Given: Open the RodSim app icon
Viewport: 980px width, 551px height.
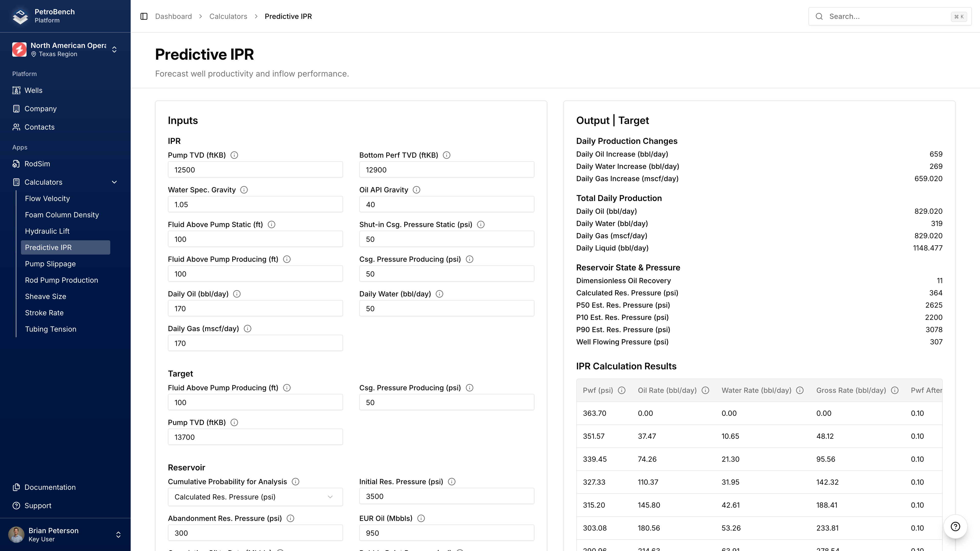Looking at the screenshot, I should point(16,164).
